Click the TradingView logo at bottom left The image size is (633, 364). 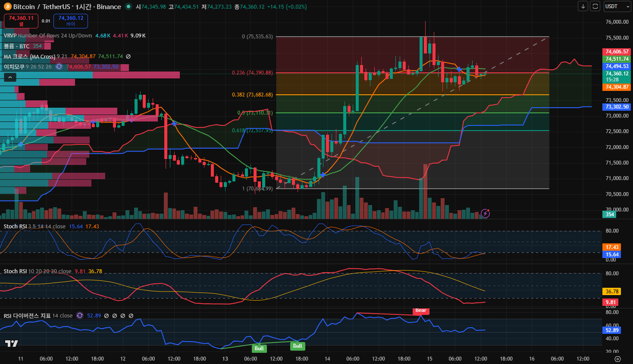click(12, 343)
